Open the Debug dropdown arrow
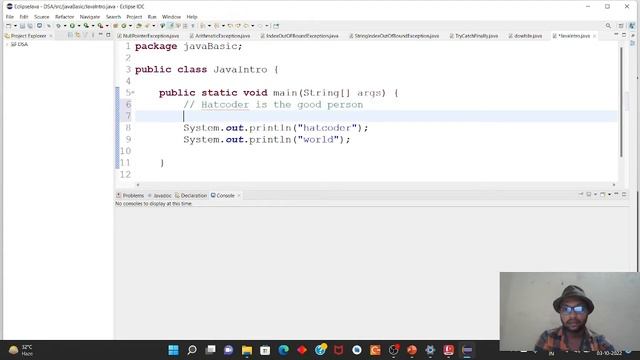The image size is (640, 360). pyautogui.click(x=64, y=26)
